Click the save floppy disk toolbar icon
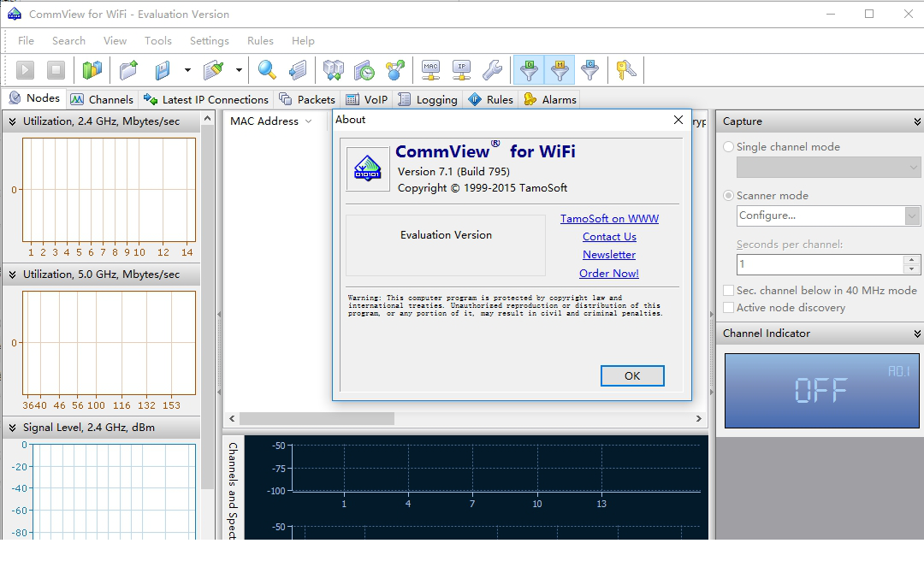 [163, 70]
